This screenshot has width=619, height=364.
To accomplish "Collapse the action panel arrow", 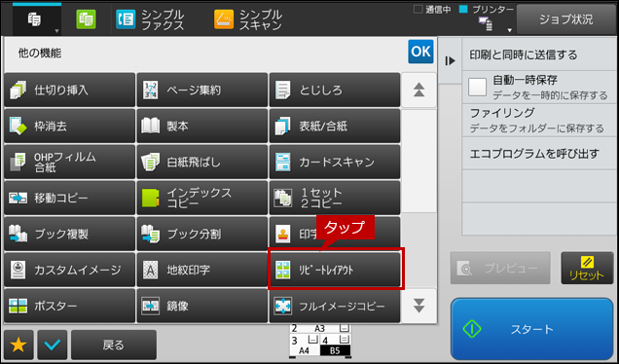I will tap(450, 60).
